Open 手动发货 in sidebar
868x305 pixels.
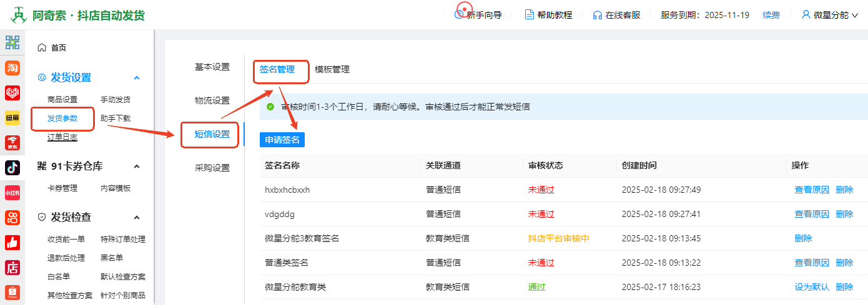116,99
